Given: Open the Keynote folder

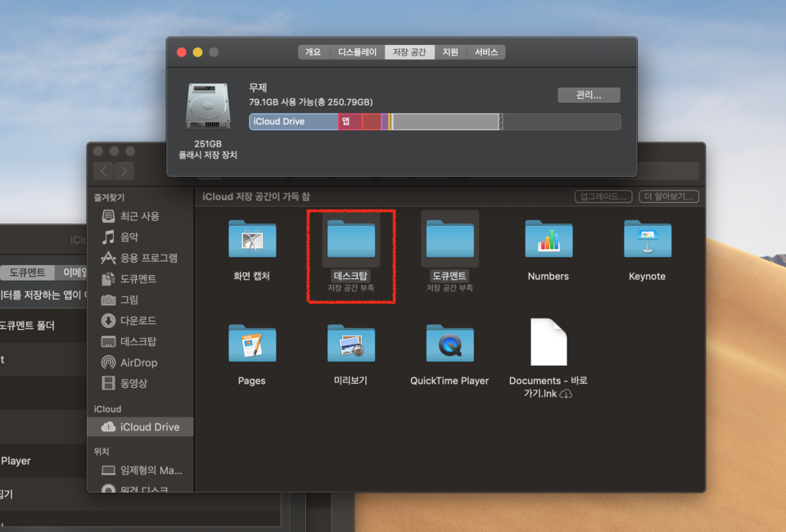Looking at the screenshot, I should coord(647,240).
